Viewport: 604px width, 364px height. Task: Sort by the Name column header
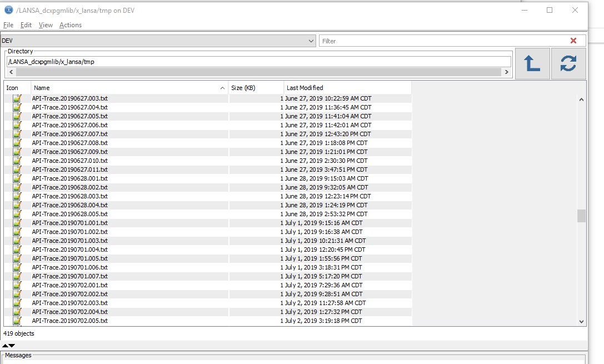[129, 88]
